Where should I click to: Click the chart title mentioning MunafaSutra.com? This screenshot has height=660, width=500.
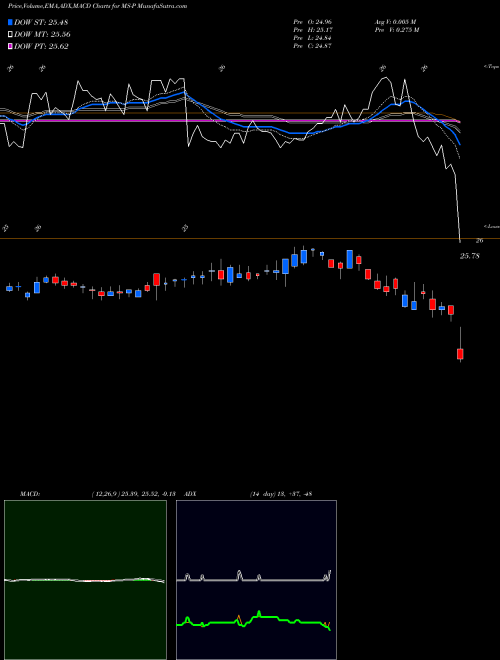click(98, 6)
